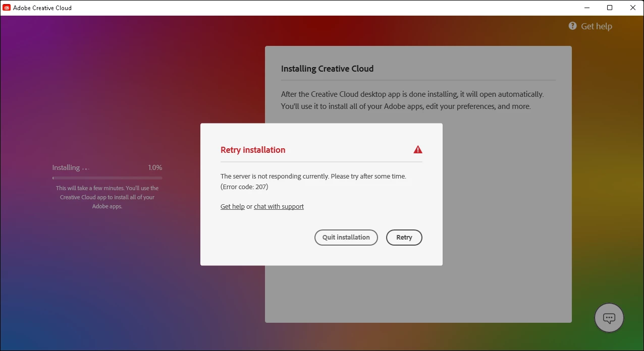Click the red warning triangle icon

pos(418,149)
